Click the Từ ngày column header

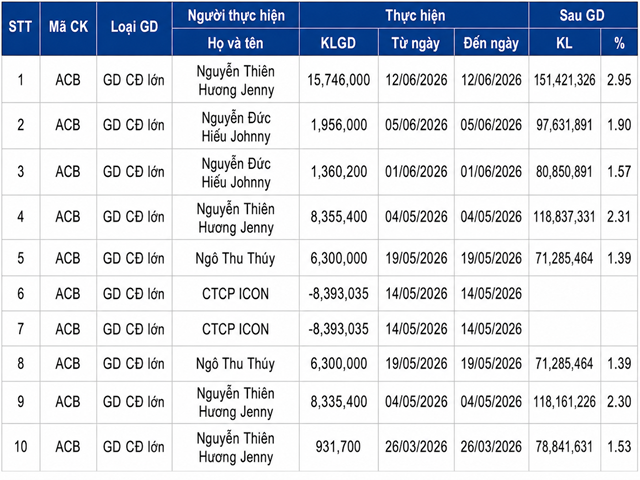click(416, 43)
